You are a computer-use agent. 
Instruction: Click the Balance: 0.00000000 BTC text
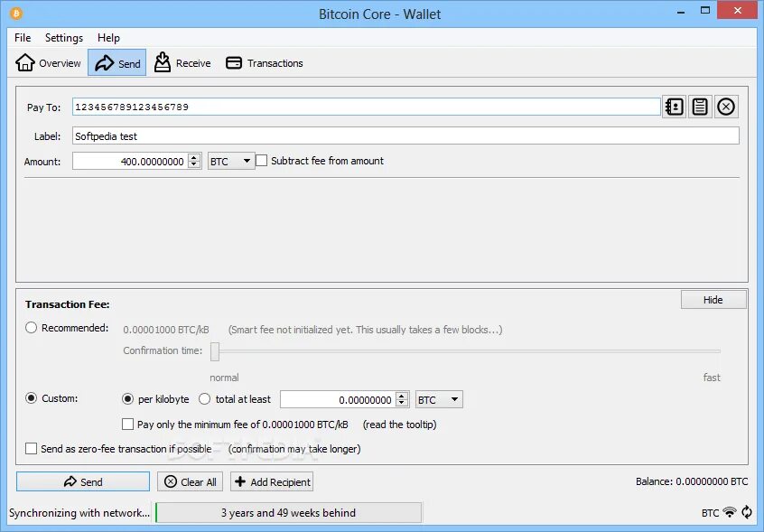click(692, 481)
